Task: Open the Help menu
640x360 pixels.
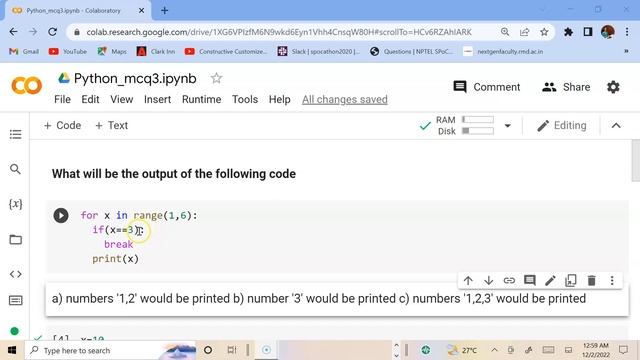Action: point(280,99)
